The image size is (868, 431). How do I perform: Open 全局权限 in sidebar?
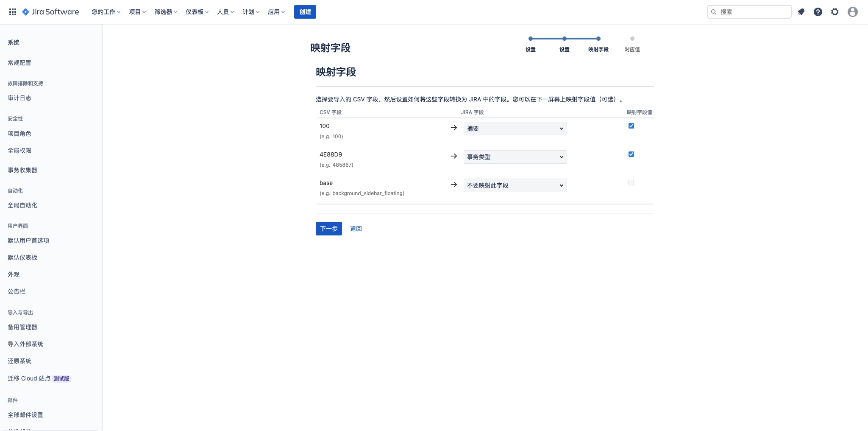[19, 151]
